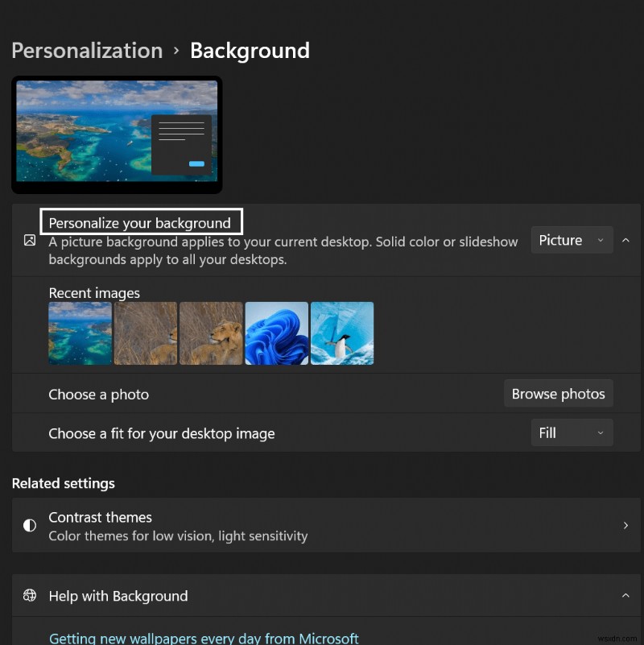
Task: Choose the penguin recent image
Action: 342,333
